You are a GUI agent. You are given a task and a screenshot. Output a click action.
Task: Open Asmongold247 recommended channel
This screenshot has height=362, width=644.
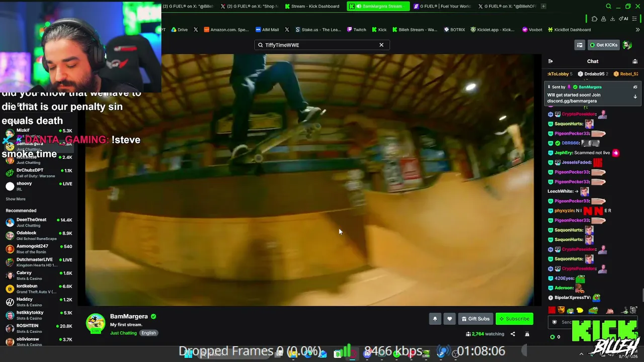[x=39, y=249]
